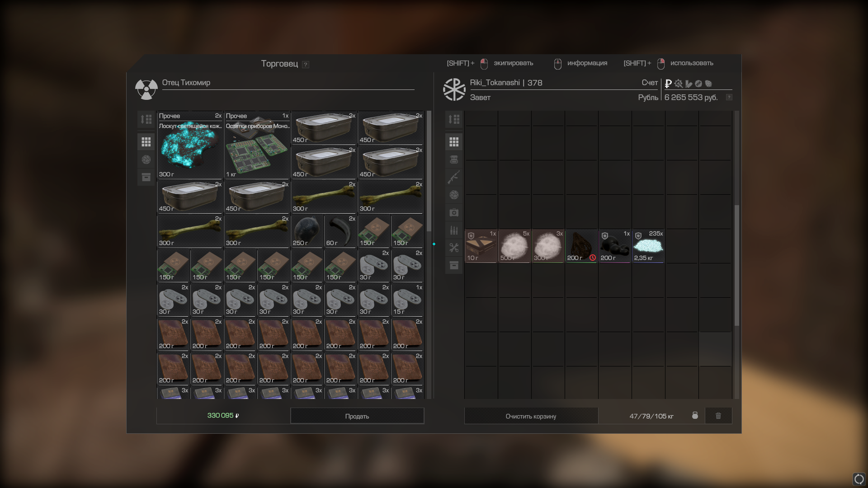
Task: Select the round coin currency icon
Action: 698,84
